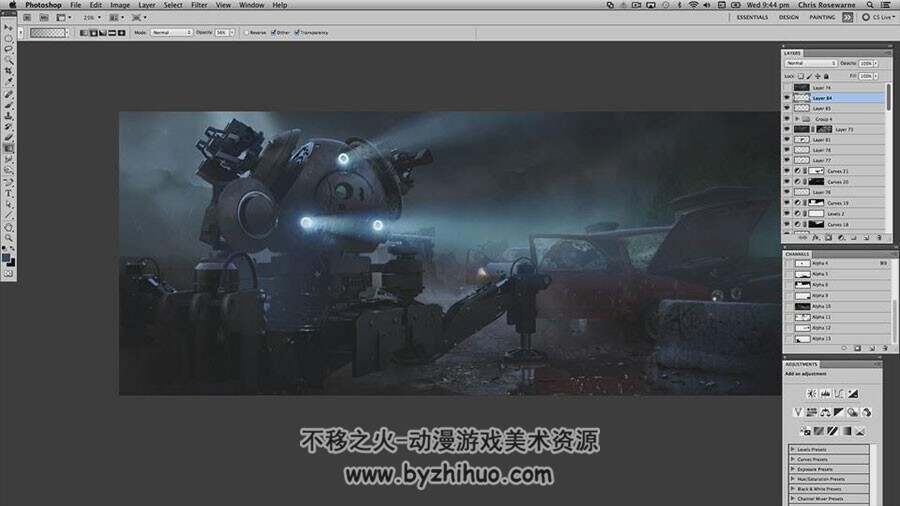
Task: Open the gradient Mode dropdown
Action: (x=171, y=33)
